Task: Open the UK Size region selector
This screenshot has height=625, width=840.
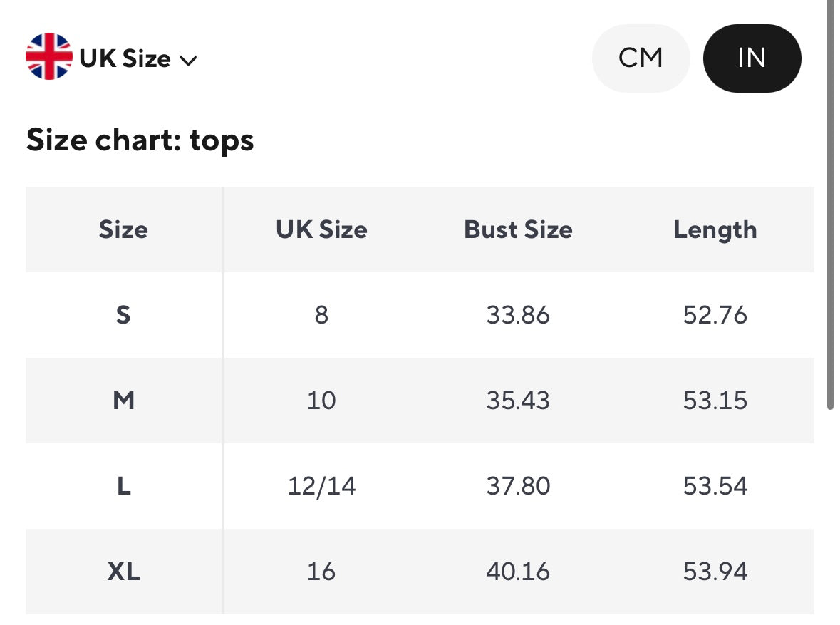Action: tap(125, 58)
